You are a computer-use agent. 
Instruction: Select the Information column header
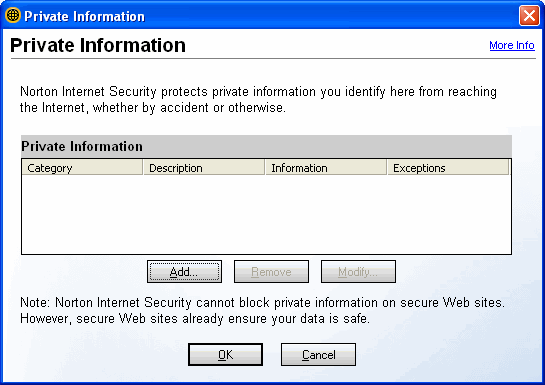pyautogui.click(x=326, y=167)
